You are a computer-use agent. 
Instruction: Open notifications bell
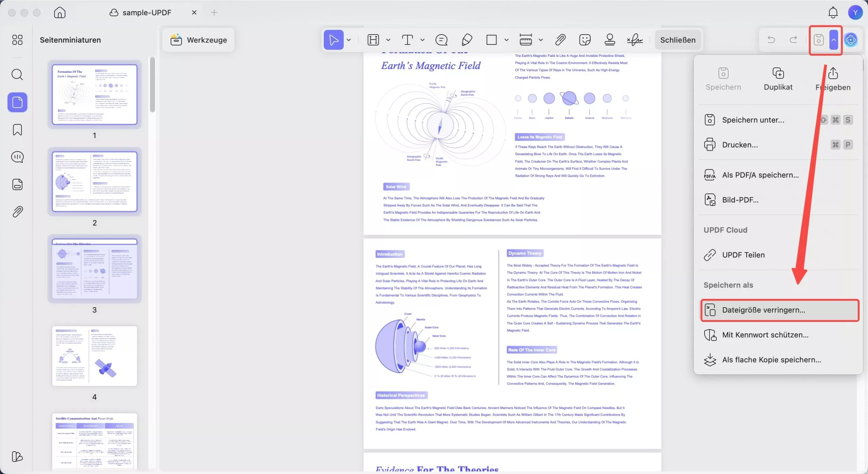[x=833, y=13]
